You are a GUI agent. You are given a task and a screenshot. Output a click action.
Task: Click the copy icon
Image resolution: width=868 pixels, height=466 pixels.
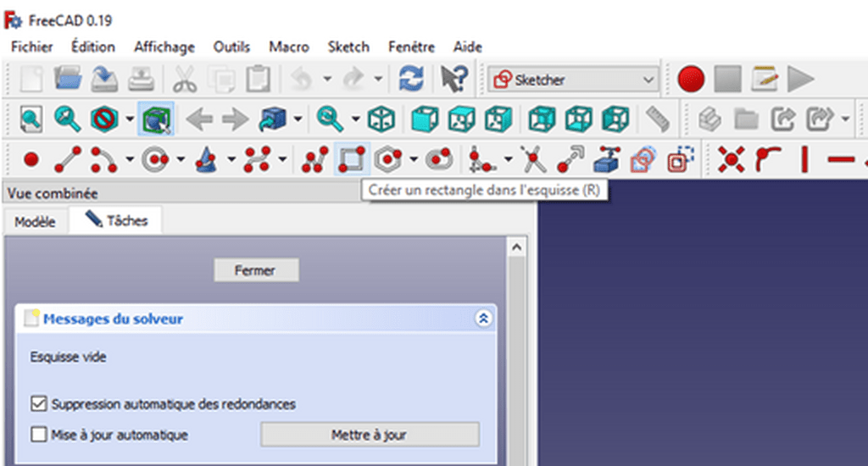pyautogui.click(x=222, y=79)
